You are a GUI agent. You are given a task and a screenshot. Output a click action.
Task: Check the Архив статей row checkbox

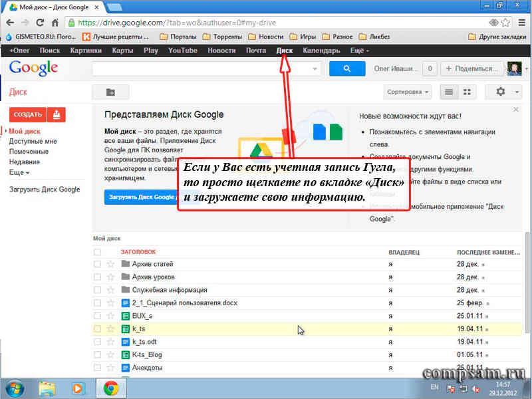[97, 264]
